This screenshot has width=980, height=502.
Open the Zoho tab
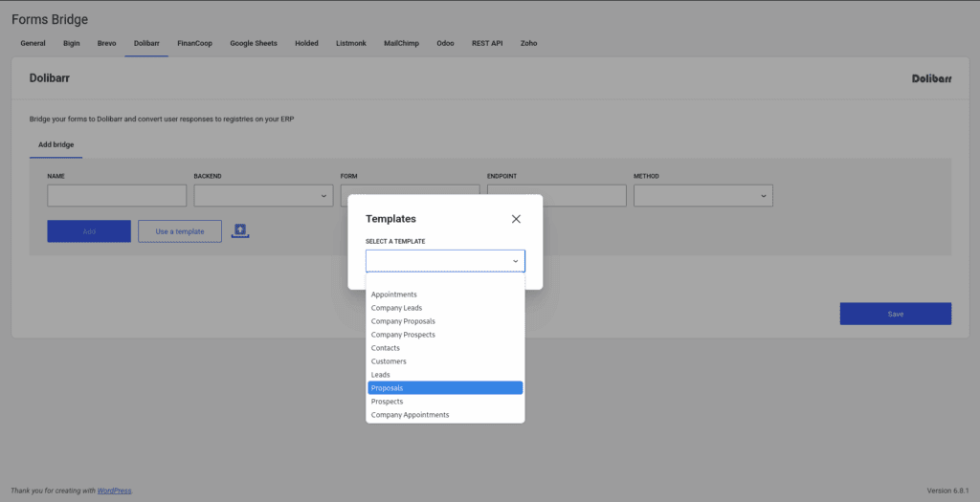click(x=528, y=43)
